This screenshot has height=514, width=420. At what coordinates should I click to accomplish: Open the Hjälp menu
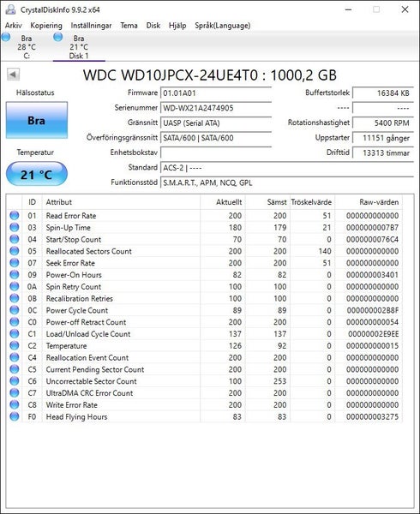click(177, 25)
